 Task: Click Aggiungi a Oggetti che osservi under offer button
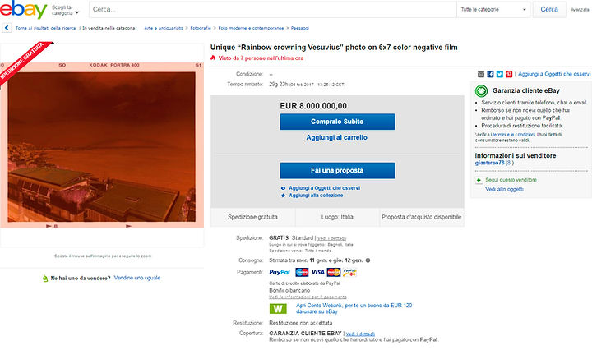pos(324,188)
